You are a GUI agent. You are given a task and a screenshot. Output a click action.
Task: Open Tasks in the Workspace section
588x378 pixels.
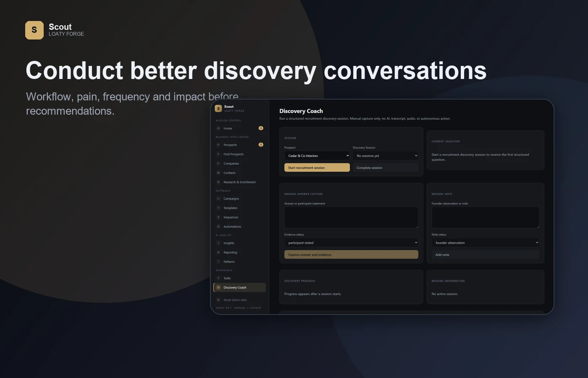tap(239, 278)
